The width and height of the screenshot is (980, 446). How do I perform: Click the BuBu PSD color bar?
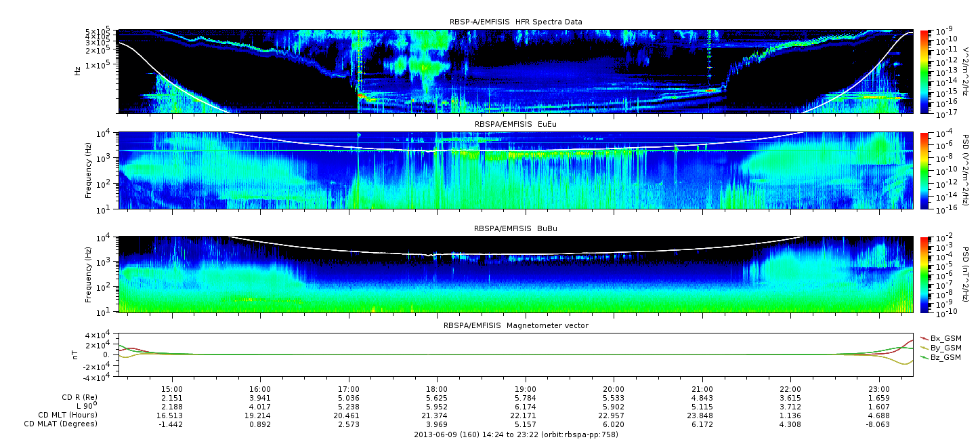tap(924, 273)
